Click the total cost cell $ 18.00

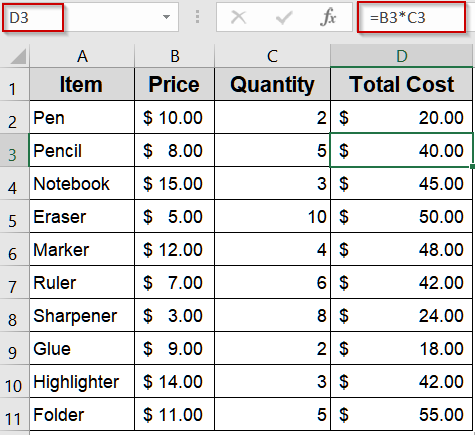point(402,348)
